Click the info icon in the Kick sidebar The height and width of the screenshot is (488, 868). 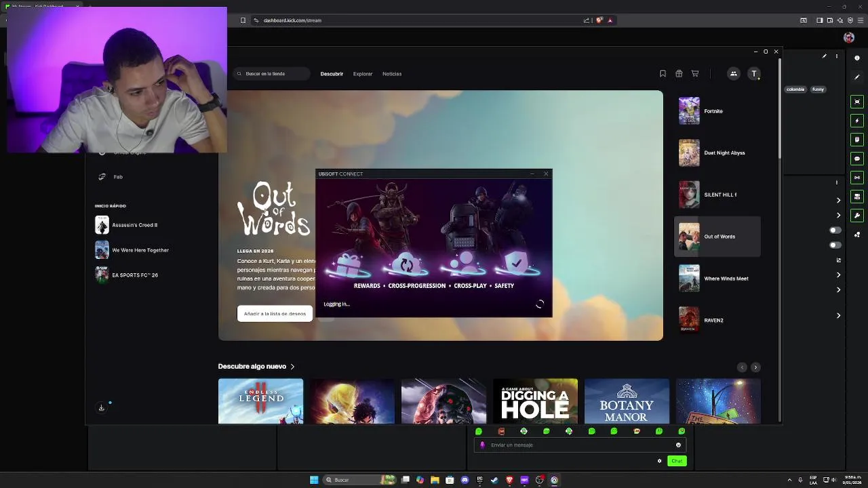pos(857,58)
